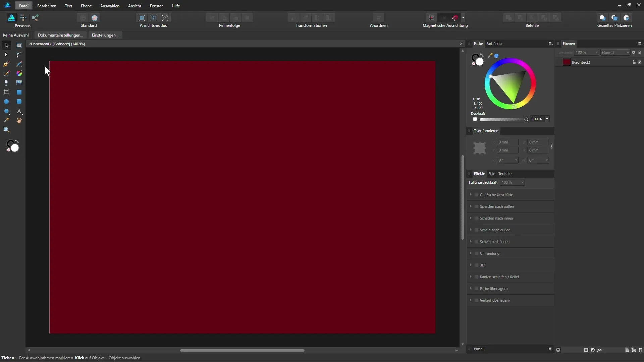Switch to Pixel Persona icon
Screen dimensions: 644x362
pos(23,18)
